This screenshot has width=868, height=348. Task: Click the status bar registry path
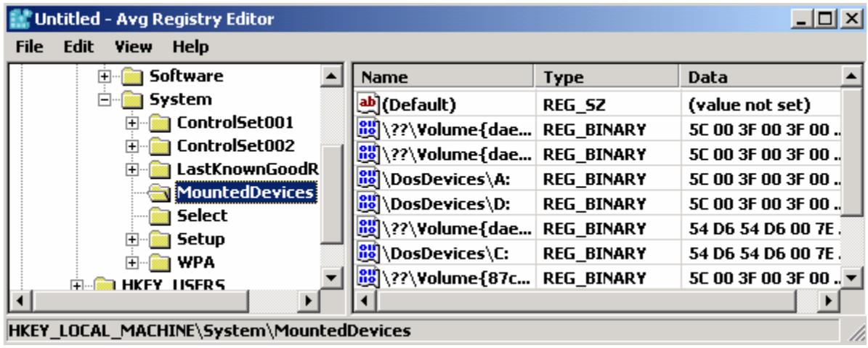tap(210, 331)
